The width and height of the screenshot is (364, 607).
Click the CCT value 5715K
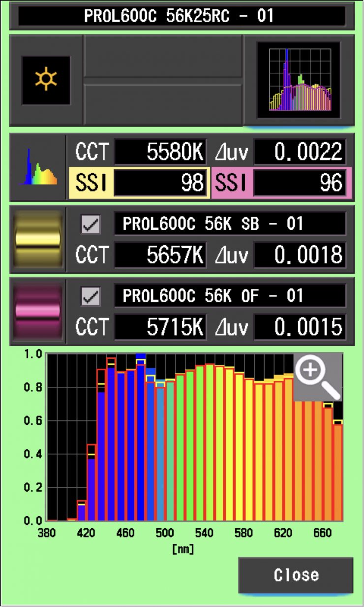[x=160, y=327]
